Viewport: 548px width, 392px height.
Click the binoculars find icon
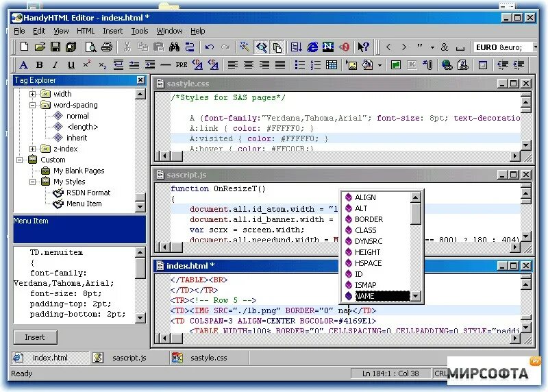174,47
